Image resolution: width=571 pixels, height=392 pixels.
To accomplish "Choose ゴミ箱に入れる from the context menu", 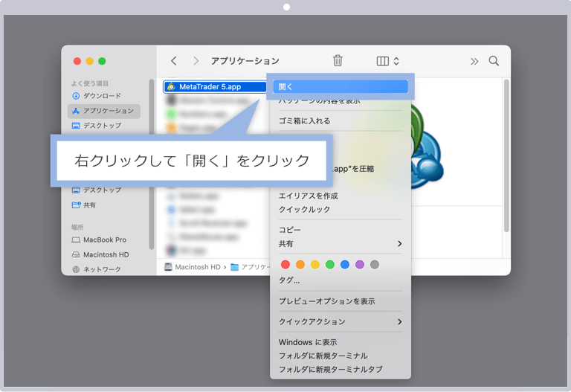I will [x=304, y=121].
